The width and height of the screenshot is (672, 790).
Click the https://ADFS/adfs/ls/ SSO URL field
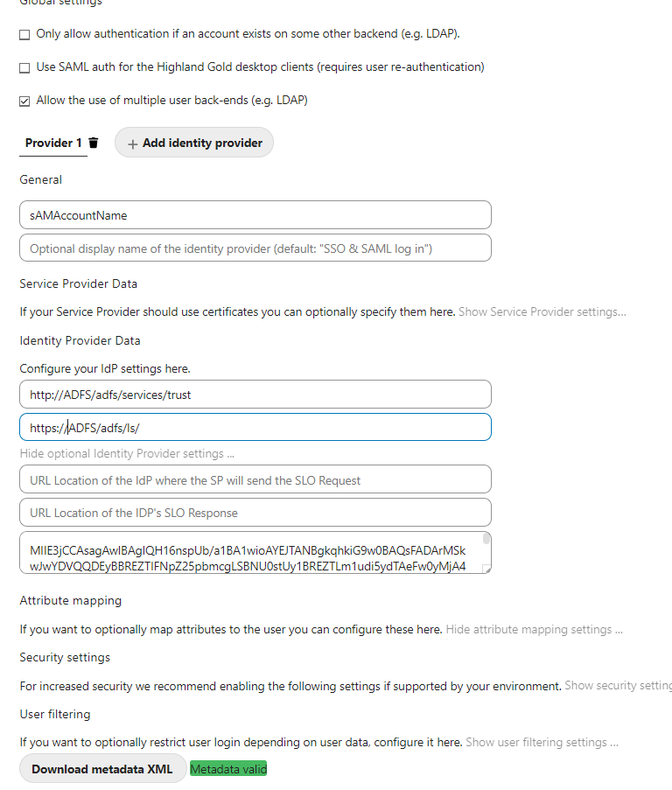tap(255, 427)
